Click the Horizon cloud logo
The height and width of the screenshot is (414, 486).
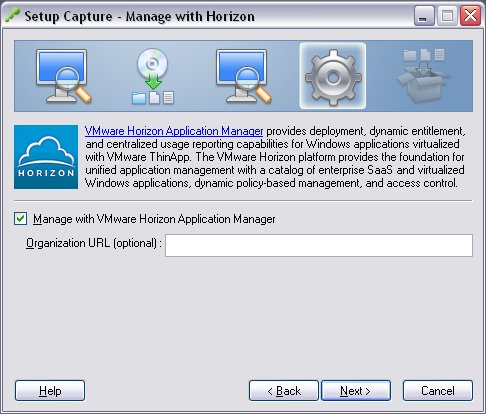tap(46, 157)
